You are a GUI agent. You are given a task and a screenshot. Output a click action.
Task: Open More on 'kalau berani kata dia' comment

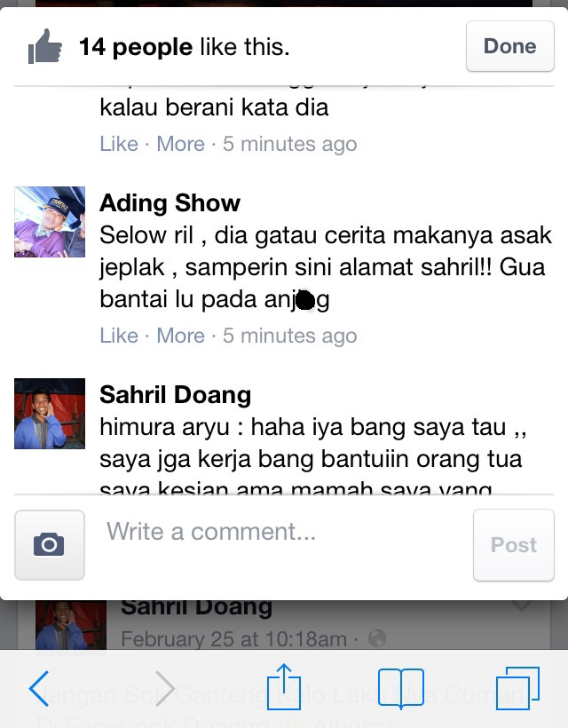tap(180, 144)
